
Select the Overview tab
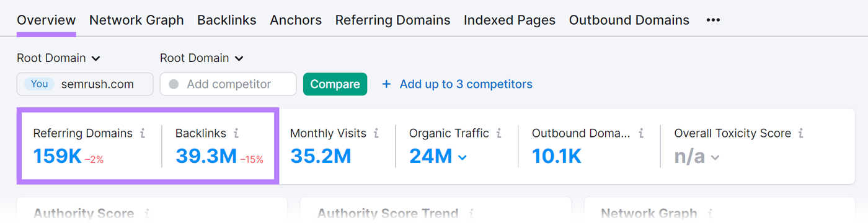(46, 20)
